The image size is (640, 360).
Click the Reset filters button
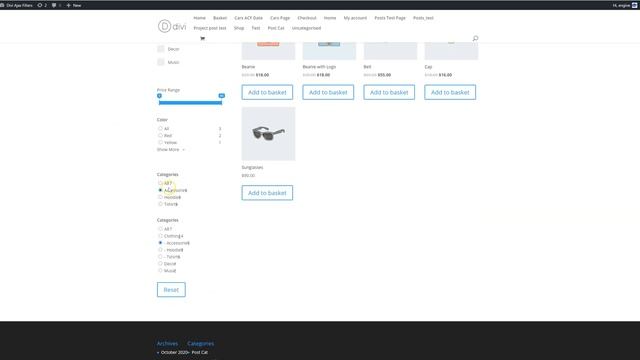click(x=171, y=290)
